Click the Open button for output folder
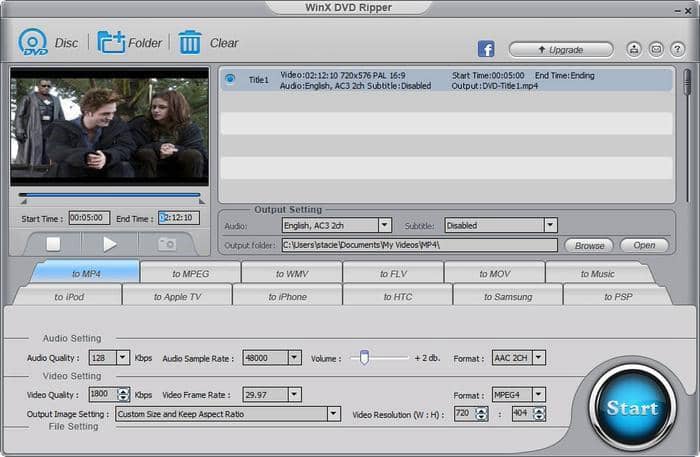 pyautogui.click(x=644, y=245)
